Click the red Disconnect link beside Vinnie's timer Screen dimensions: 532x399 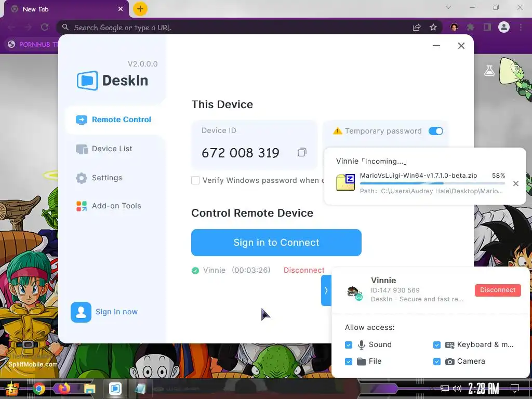coord(303,270)
